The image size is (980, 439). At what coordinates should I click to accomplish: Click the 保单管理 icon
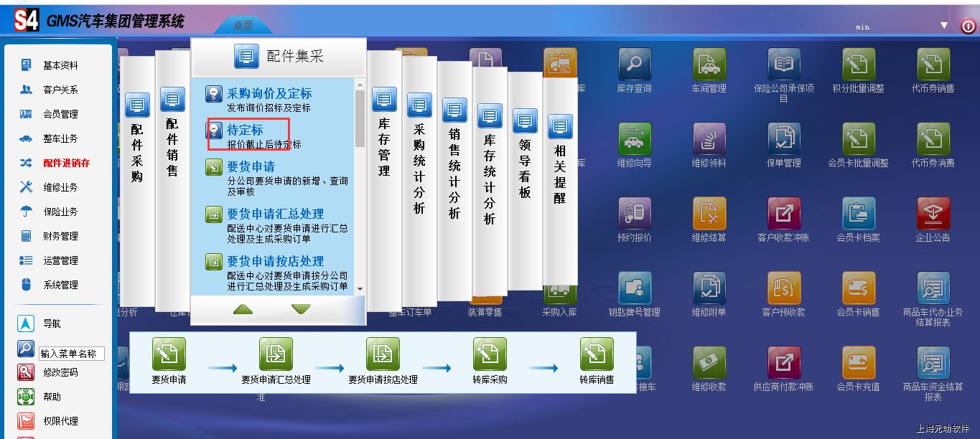click(x=783, y=140)
